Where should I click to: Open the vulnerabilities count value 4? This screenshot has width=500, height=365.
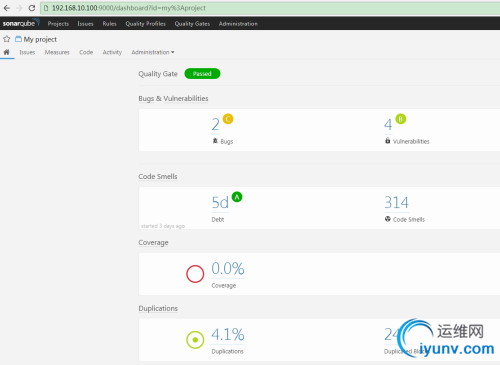388,124
